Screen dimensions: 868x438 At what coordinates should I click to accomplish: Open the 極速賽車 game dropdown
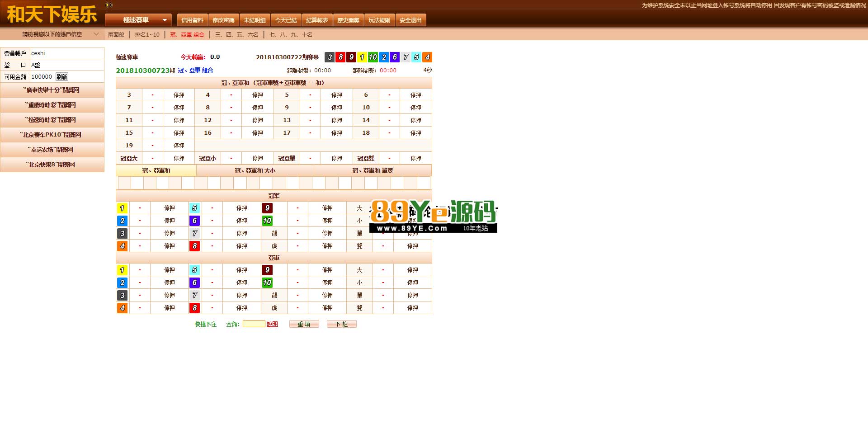[138, 20]
